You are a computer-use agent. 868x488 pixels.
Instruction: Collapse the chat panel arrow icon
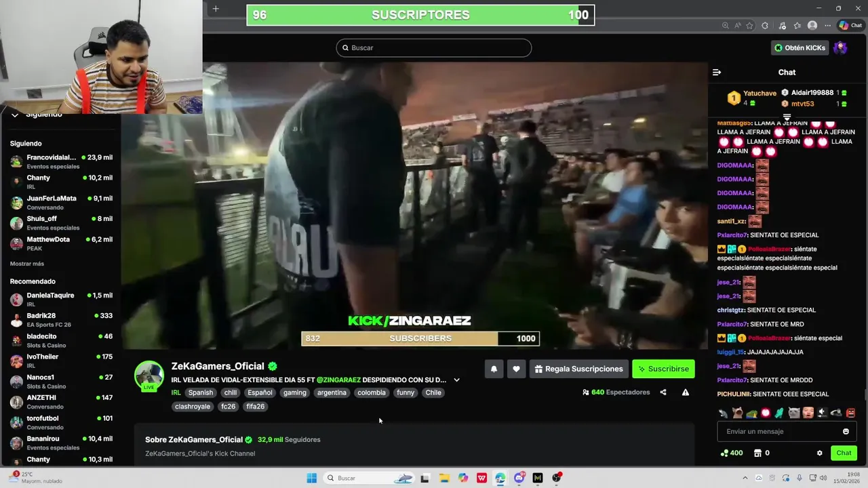tap(717, 73)
